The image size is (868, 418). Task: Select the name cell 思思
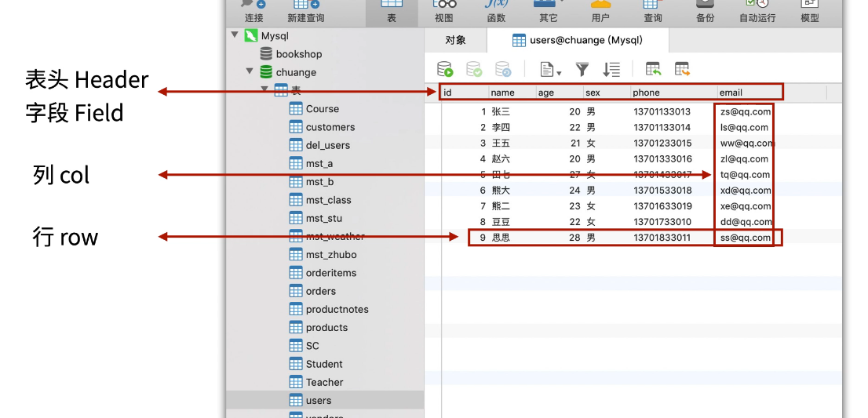(501, 238)
